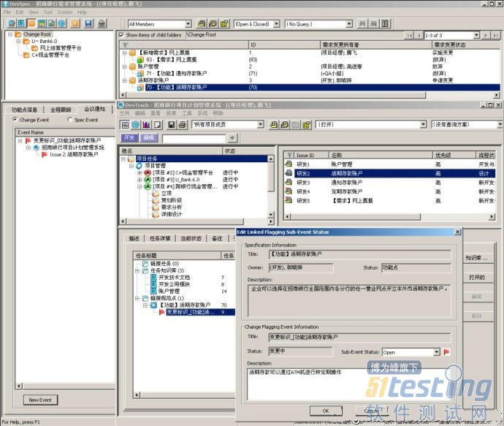This screenshot has height=426, width=504.
Task: Click the filter funnel icon in Issue ID header
Action: pyautogui.click(x=289, y=156)
